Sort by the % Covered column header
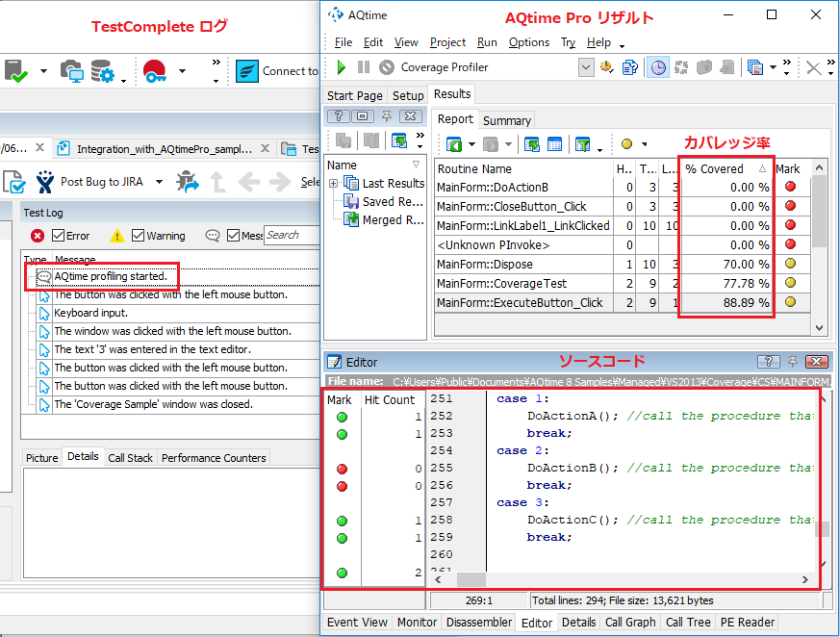Viewport: 840px width, 637px height. [x=725, y=169]
